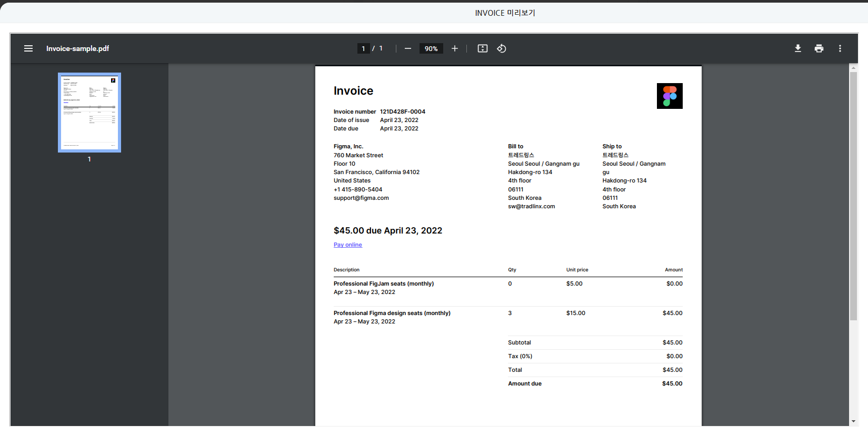Open the Pay online link
This screenshot has height=436, width=868.
click(x=348, y=245)
